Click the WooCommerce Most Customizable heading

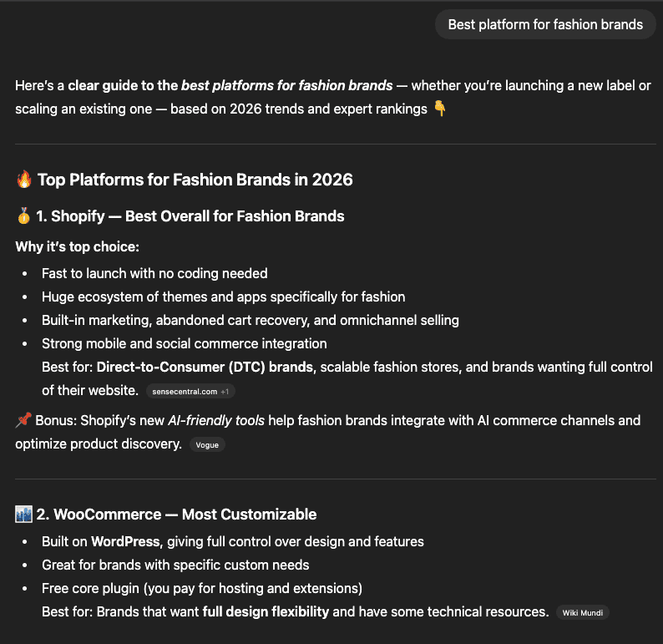[185, 515]
